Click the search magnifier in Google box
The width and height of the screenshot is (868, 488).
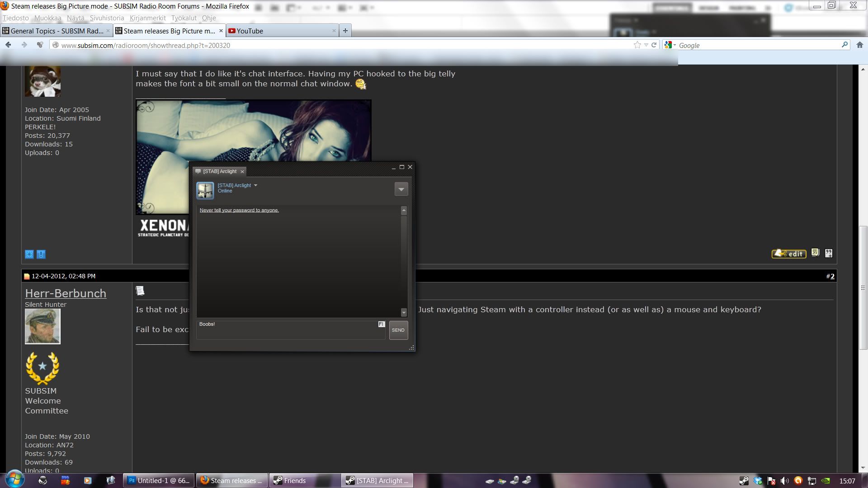[x=844, y=45]
